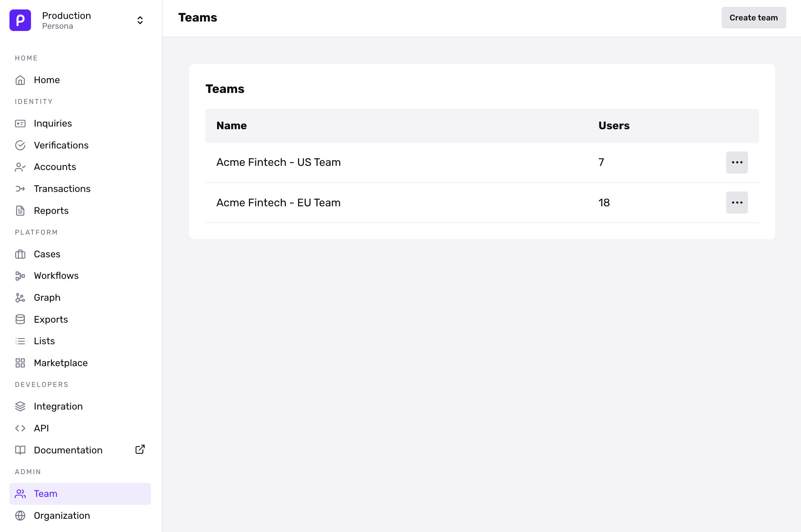Click the Exports database icon
This screenshot has width=801, height=532.
click(20, 320)
